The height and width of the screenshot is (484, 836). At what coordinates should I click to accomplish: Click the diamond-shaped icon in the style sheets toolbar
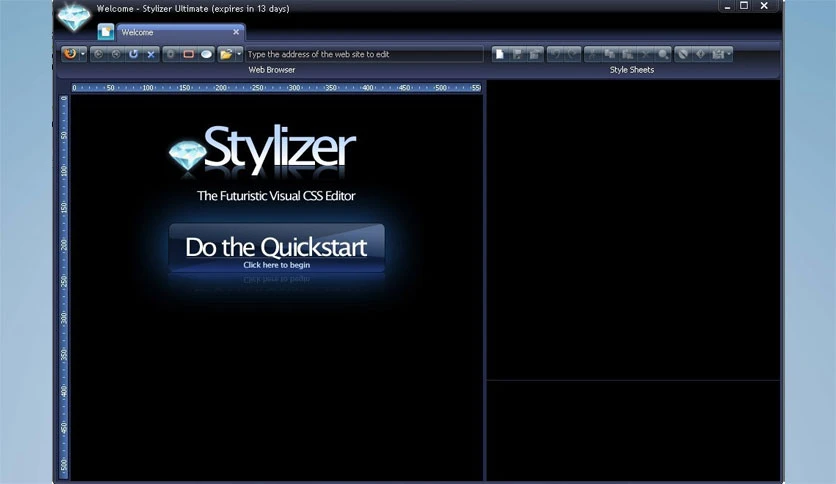click(701, 54)
